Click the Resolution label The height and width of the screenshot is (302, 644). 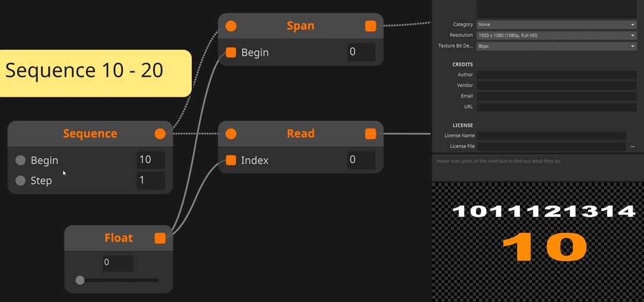click(x=461, y=35)
